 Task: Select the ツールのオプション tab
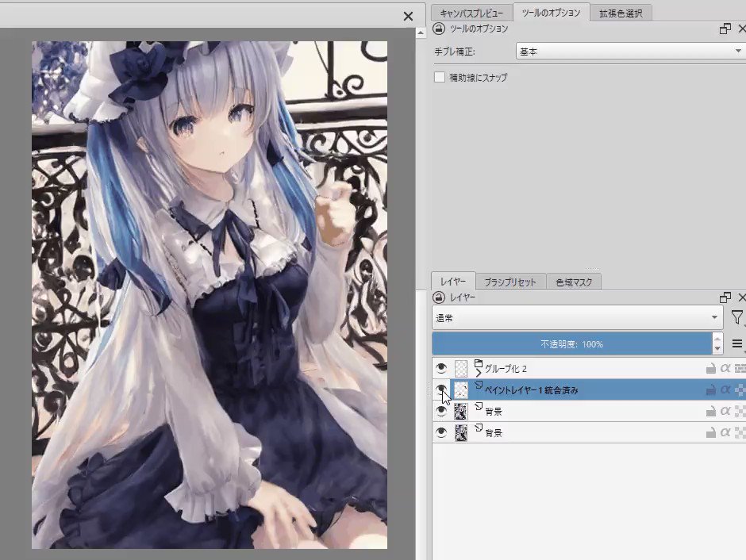pyautogui.click(x=551, y=13)
